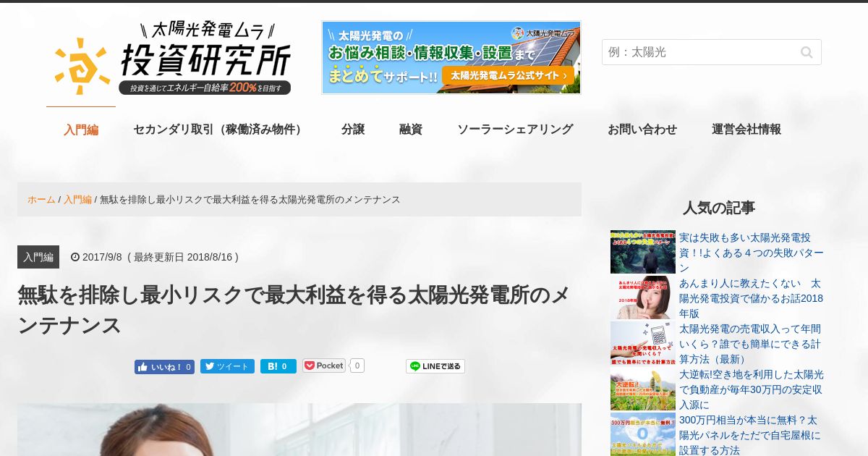Click the Hatena B! bookmark button
Image resolution: width=868 pixels, height=456 pixels.
click(x=278, y=366)
